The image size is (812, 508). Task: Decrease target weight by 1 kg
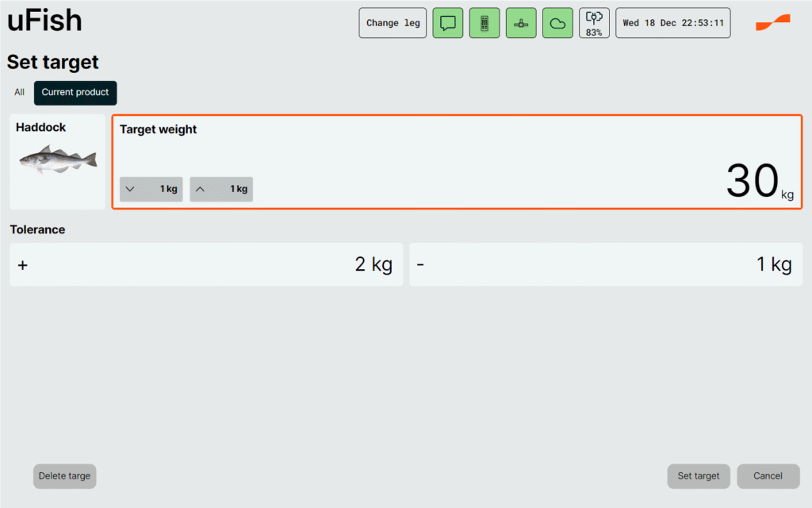[x=151, y=189]
